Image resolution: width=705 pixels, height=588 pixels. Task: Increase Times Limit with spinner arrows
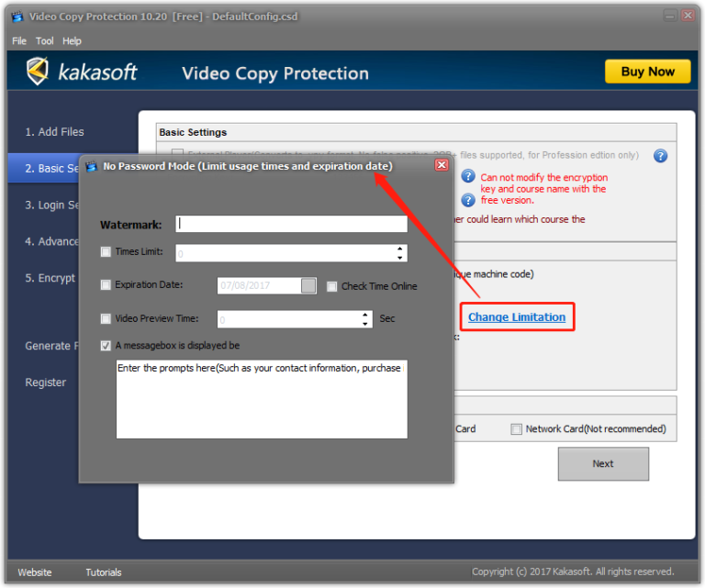point(400,249)
